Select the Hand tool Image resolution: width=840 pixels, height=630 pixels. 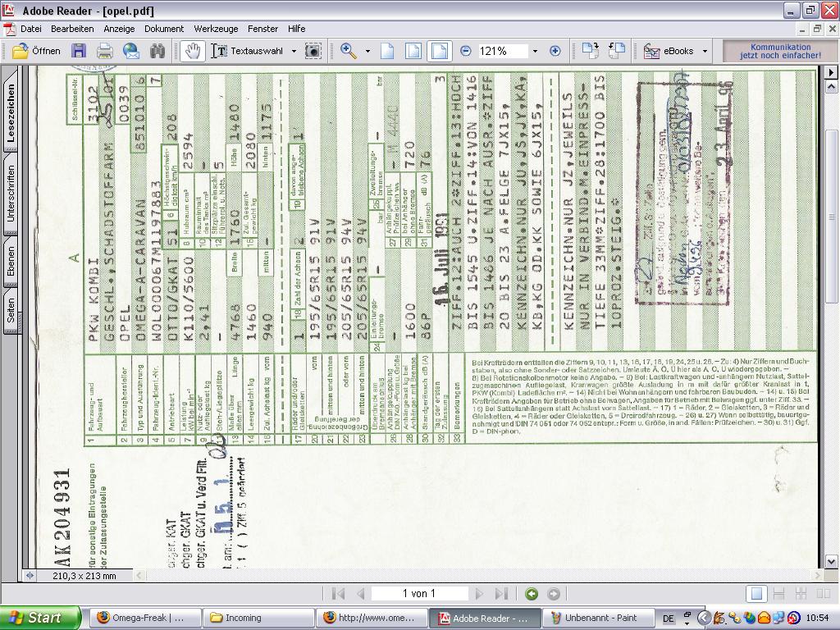(192, 51)
